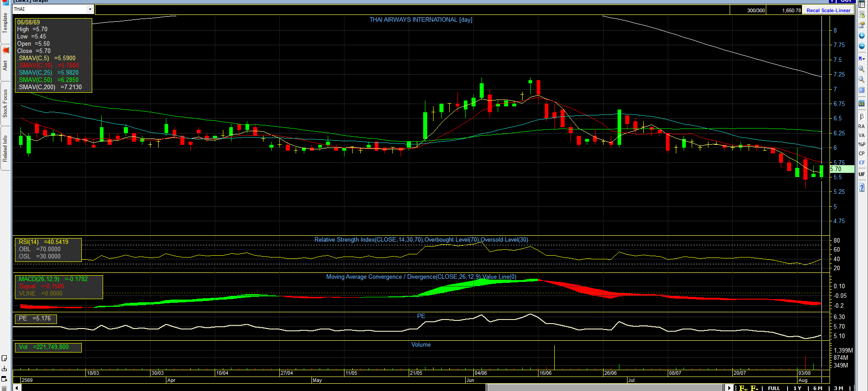Image resolution: width=868 pixels, height=391 pixels.
Task: Click the SMAV(C,50) green legend entry
Action: pos(48,80)
